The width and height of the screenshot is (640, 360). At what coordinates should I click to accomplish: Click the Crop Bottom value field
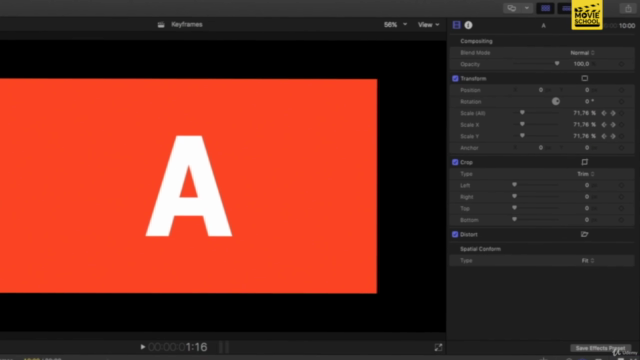[x=587, y=220]
